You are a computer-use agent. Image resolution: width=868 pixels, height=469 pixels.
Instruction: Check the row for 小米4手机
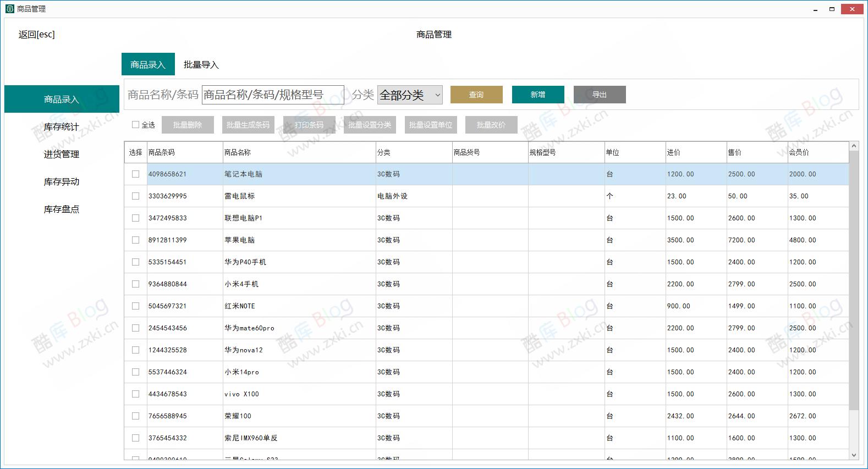pyautogui.click(x=135, y=284)
